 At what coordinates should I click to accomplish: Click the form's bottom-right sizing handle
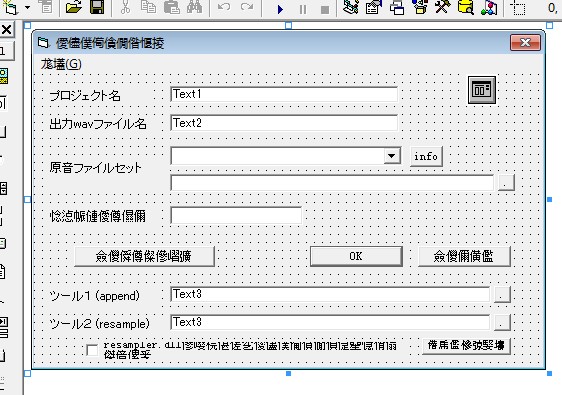549,373
